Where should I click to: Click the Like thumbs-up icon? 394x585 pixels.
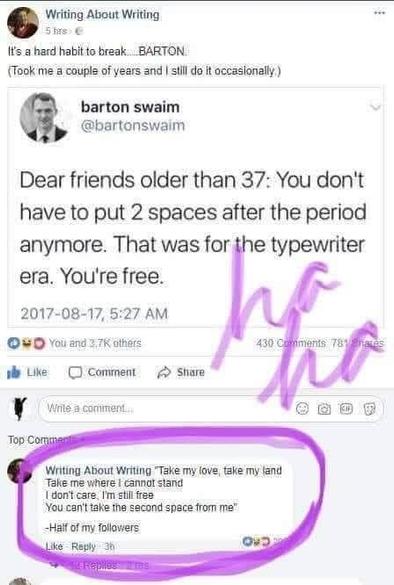pyautogui.click(x=14, y=372)
